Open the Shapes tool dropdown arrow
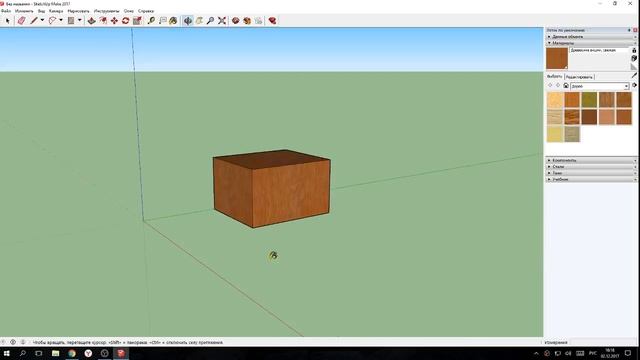Screen dimensions: 640x360 click(x=80, y=20)
